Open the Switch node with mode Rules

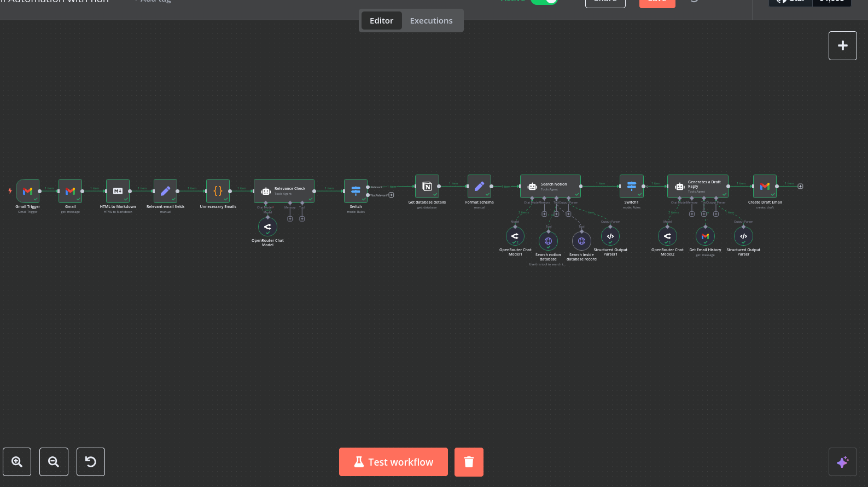click(x=356, y=191)
